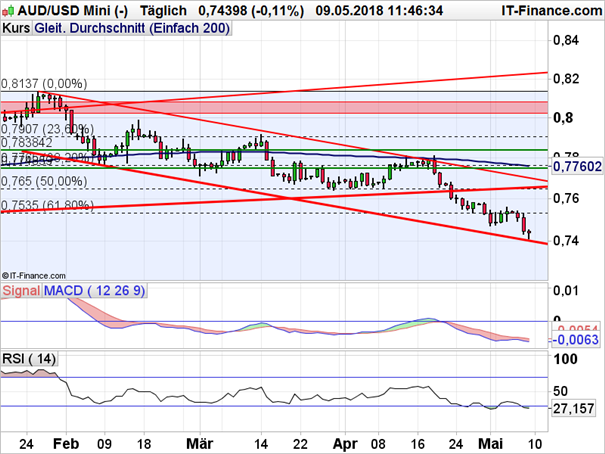Click the price level label 0,783842
Screen dimensions: 605x454
click(x=27, y=143)
